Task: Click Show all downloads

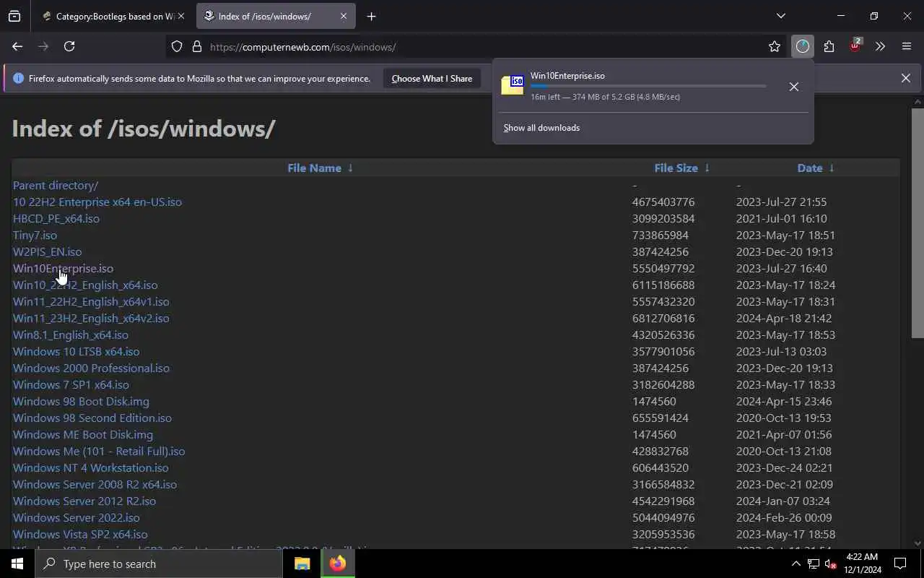Action: coord(541,128)
